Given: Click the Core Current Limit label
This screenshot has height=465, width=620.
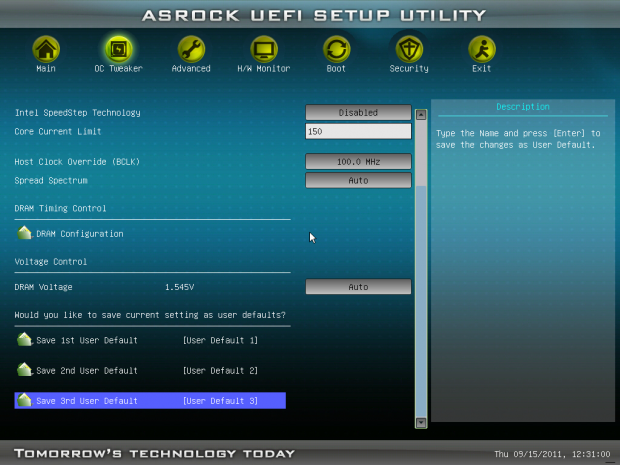Looking at the screenshot, I should click(x=58, y=131).
